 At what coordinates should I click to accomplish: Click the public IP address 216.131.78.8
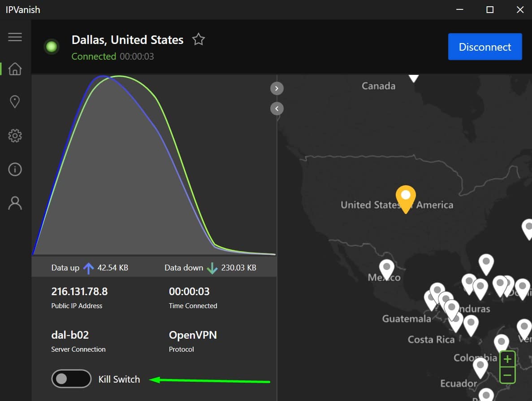coord(79,291)
